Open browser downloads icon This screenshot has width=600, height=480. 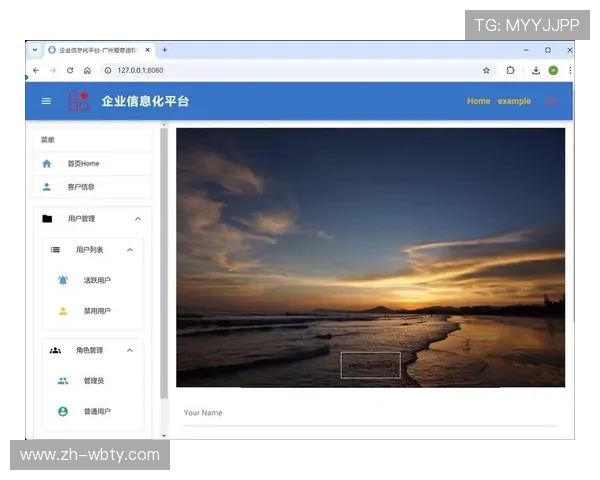[536, 70]
